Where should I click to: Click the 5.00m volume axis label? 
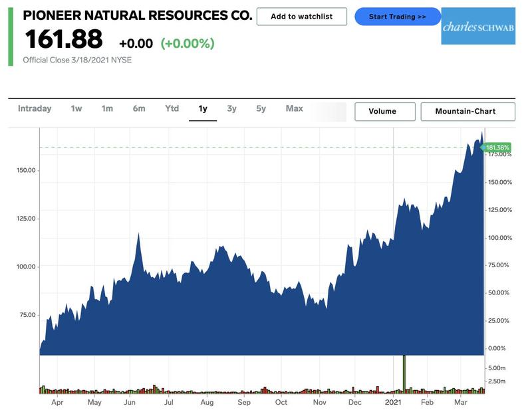pyautogui.click(x=497, y=368)
